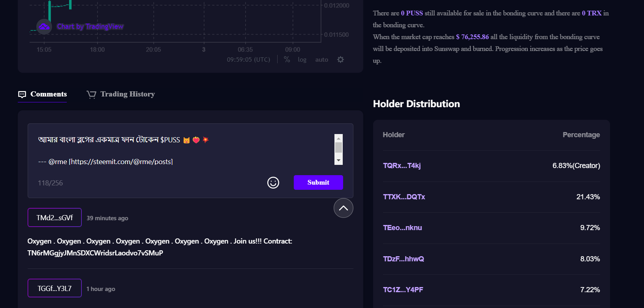Click the 18:00 time axis label
Screen dimensions: 644x308
pyautogui.click(x=97, y=49)
